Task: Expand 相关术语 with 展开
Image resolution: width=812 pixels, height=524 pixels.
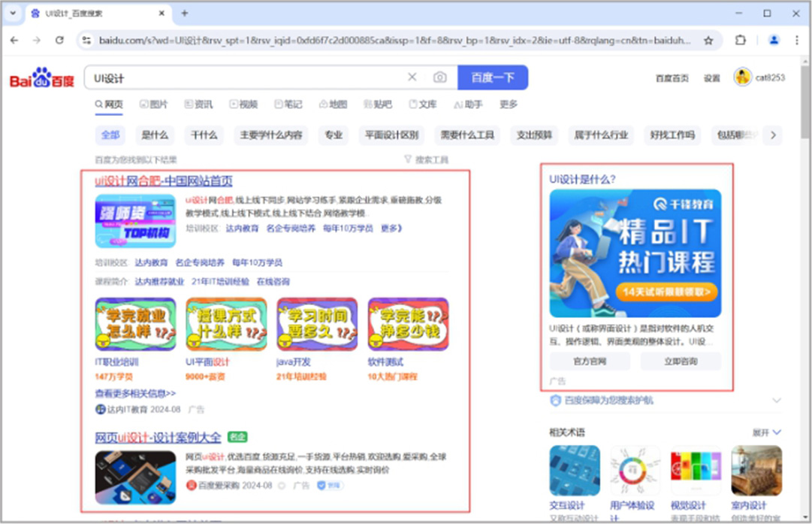Action: click(766, 432)
